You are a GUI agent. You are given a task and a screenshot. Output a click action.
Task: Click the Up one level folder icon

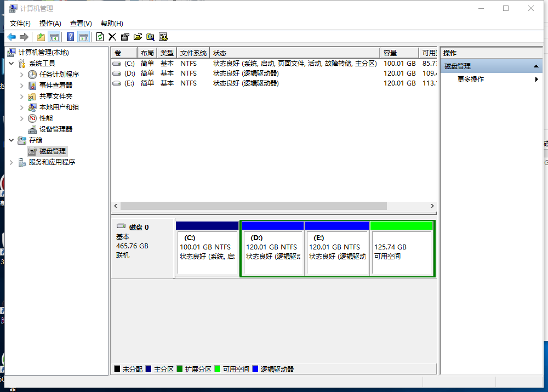point(41,37)
